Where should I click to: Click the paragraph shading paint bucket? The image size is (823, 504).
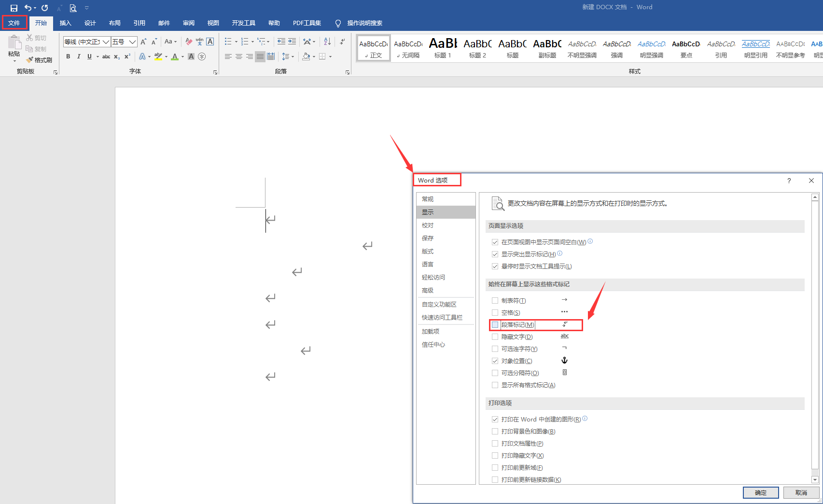[x=306, y=56]
